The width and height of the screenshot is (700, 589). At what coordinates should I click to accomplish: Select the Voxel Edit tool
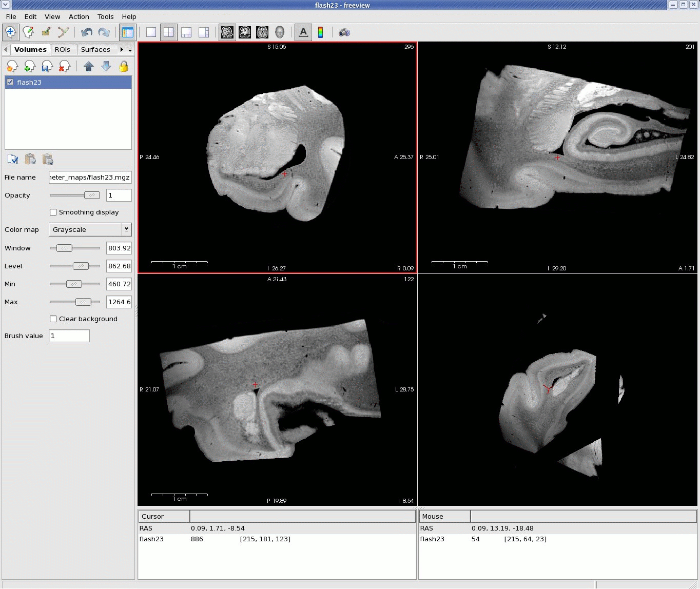point(28,32)
